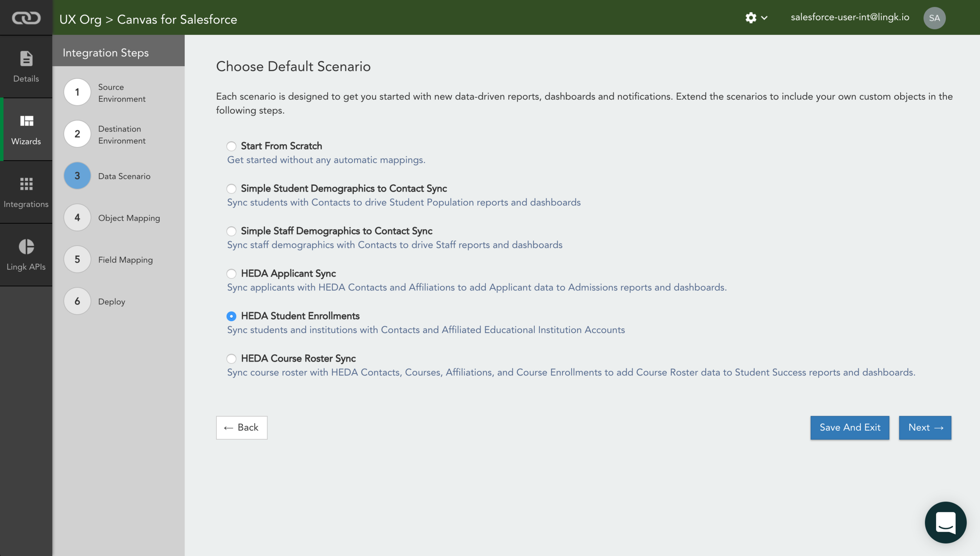The image size is (980, 556).
Task: Click 'Sync applicants with HEDA Contacts' description
Action: click(x=477, y=287)
